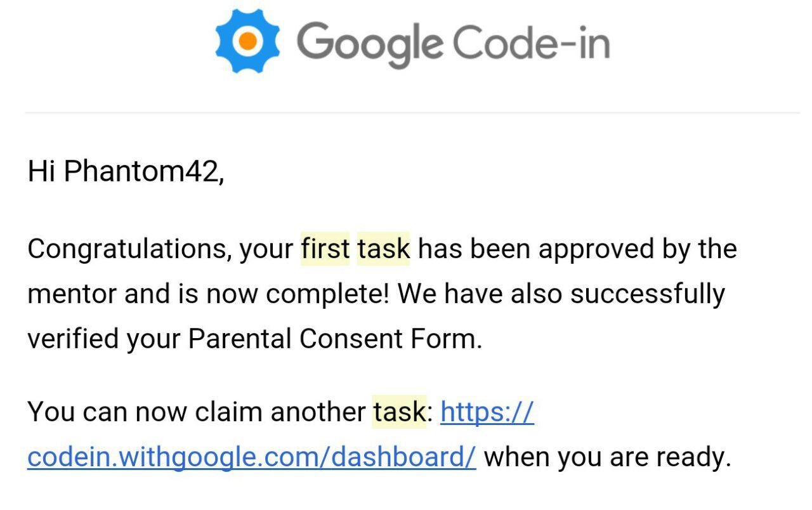Open the https:// link portion
The height and width of the screenshot is (510, 812).
point(487,412)
